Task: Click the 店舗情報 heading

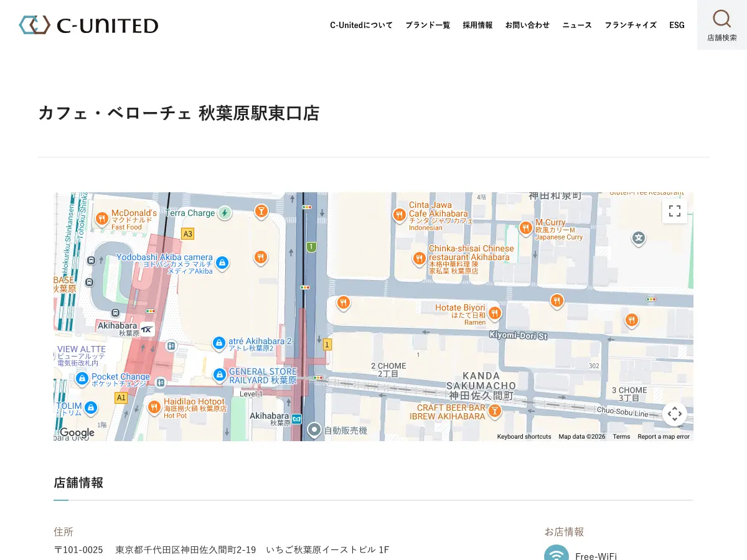Action: (78, 482)
